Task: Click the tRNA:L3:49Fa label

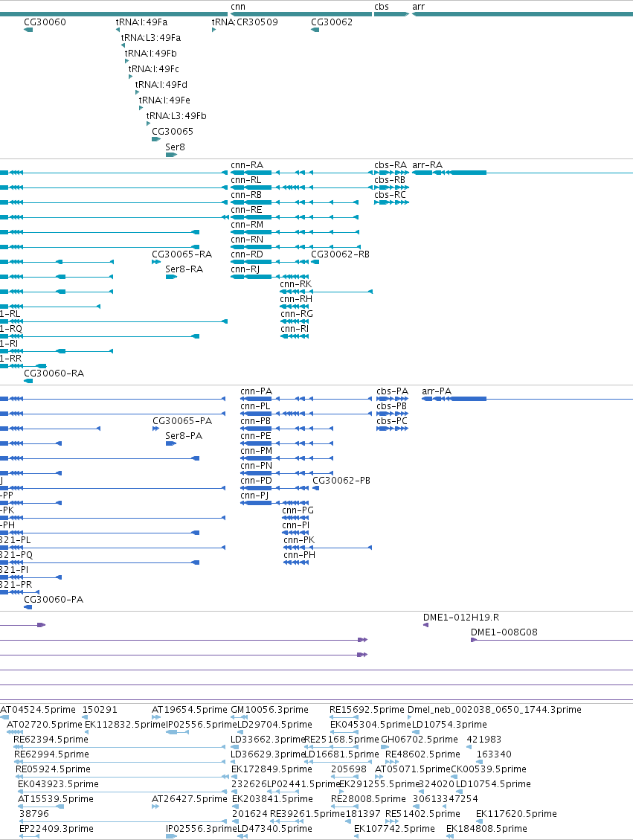Action: pyautogui.click(x=150, y=37)
